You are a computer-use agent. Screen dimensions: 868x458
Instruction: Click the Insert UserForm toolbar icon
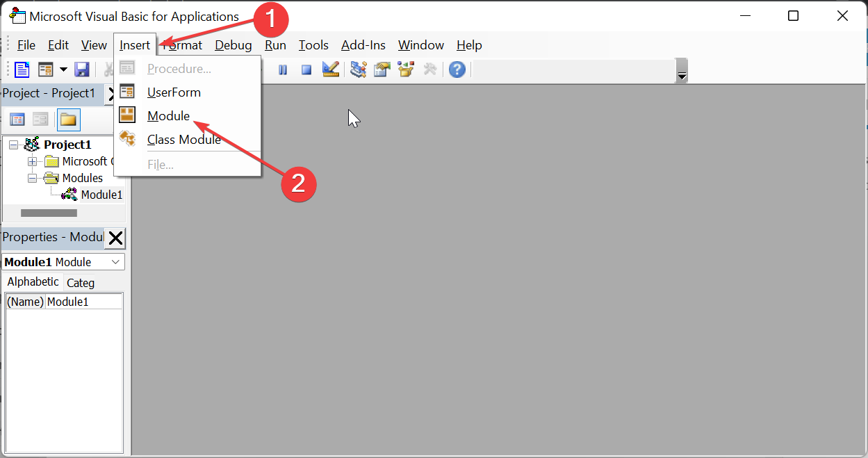click(46, 69)
